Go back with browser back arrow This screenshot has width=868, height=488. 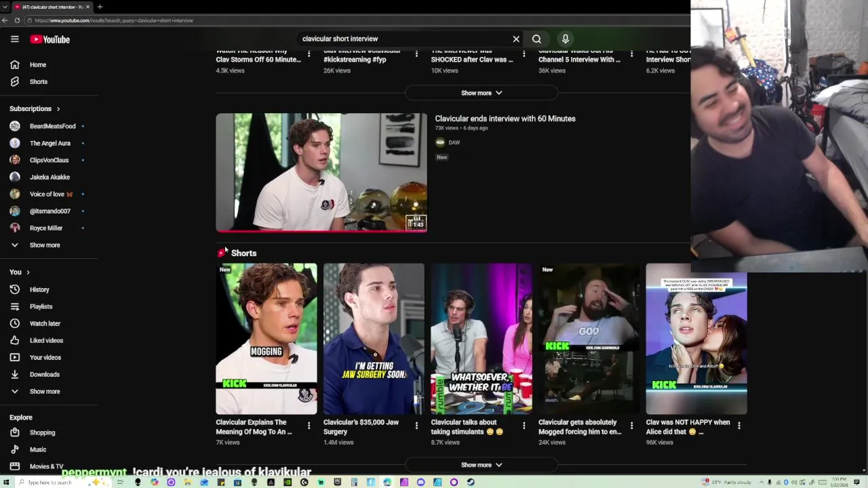point(5,20)
